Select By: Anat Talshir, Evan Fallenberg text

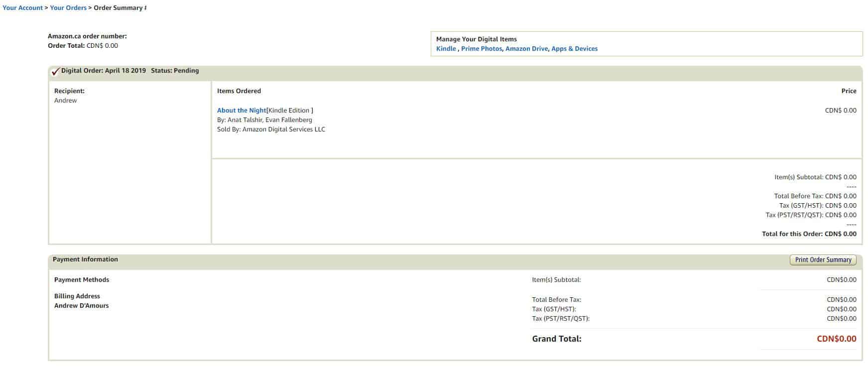pos(264,120)
